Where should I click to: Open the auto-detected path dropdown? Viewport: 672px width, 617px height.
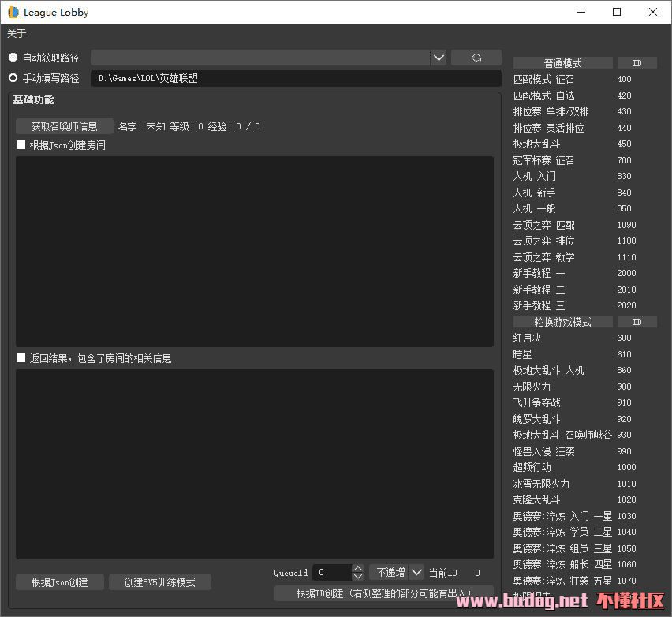click(x=439, y=58)
